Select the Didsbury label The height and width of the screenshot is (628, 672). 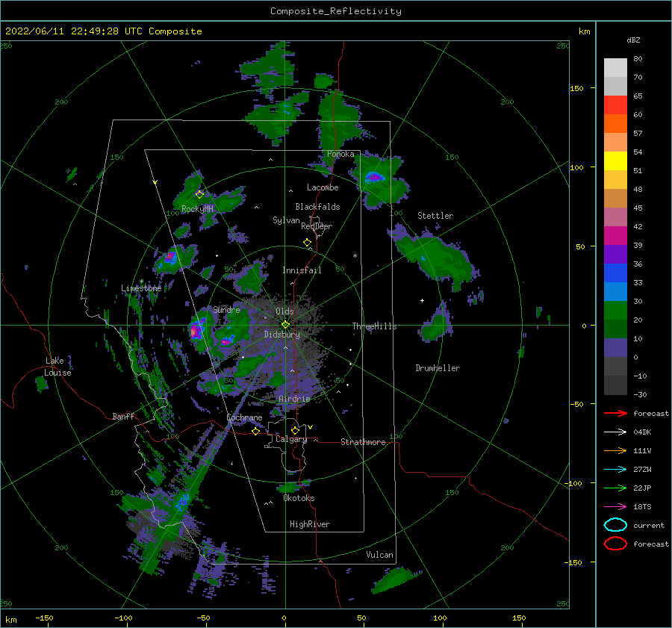coord(281,335)
